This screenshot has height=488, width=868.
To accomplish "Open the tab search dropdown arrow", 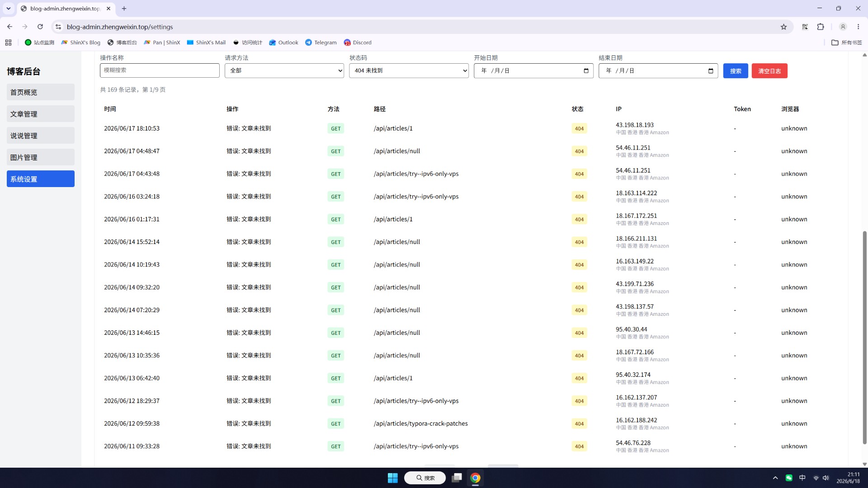I will (8, 9).
